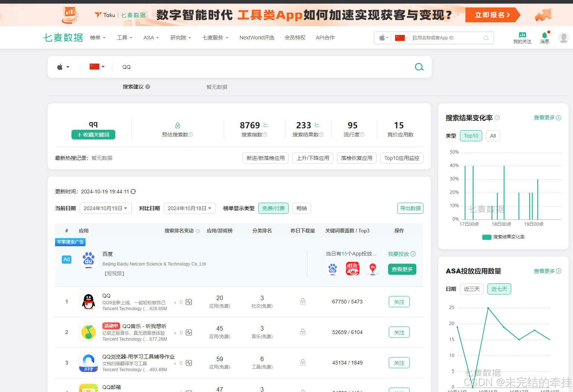Click the help icon next to 搜索建议
This screenshot has height=392, width=573.
(x=148, y=87)
